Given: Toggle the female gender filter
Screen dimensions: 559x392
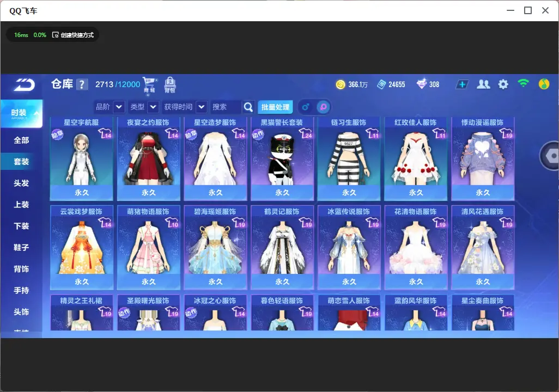Looking at the screenshot, I should pyautogui.click(x=323, y=107).
